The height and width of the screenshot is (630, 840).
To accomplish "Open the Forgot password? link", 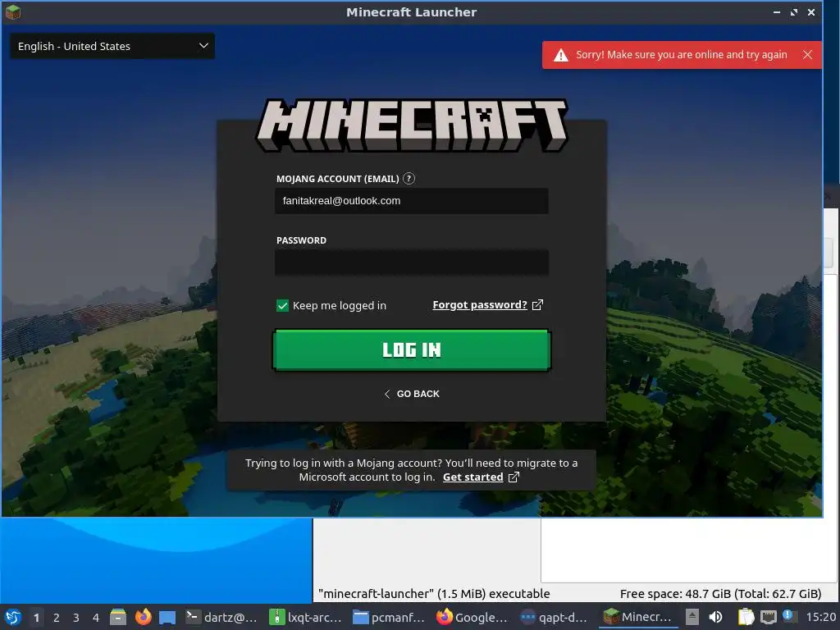I will 479,305.
